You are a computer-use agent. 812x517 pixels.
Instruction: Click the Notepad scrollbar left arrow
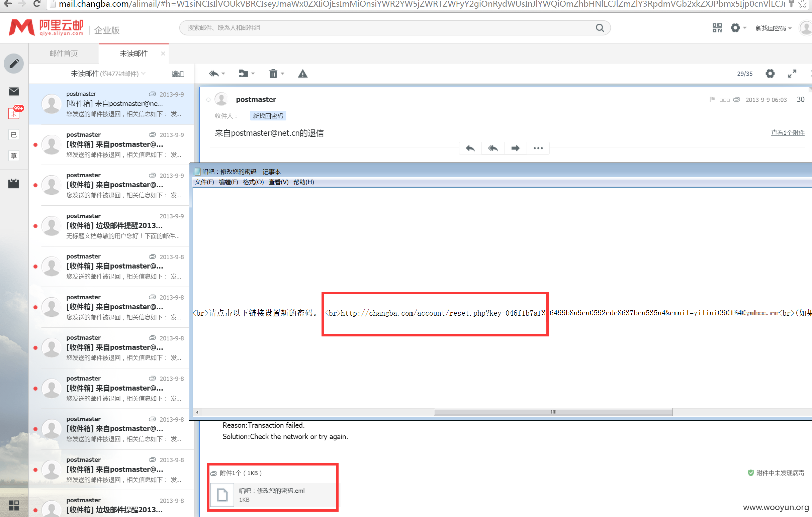click(x=197, y=412)
